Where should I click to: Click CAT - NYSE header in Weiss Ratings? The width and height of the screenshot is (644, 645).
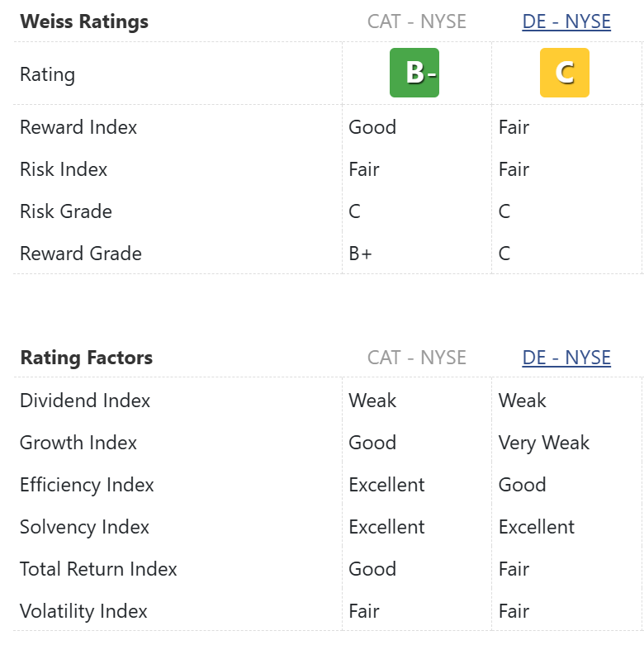pos(417,21)
